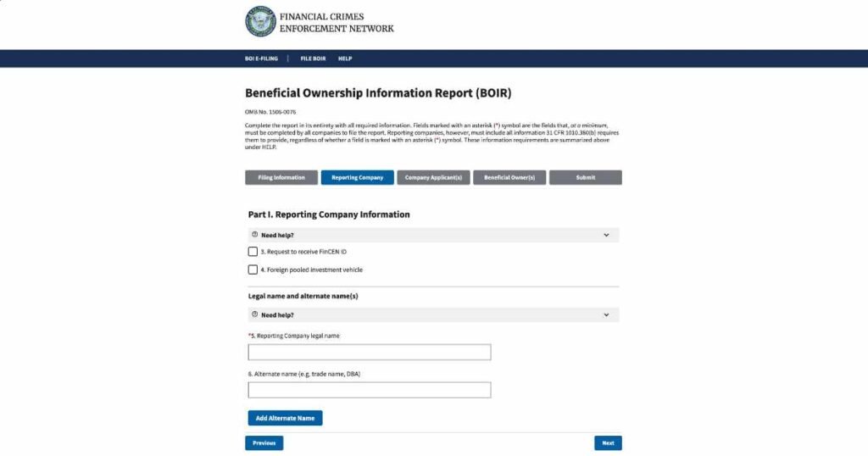Open Beneficial Owner(s) tab
This screenshot has width=868, height=456.
(509, 178)
